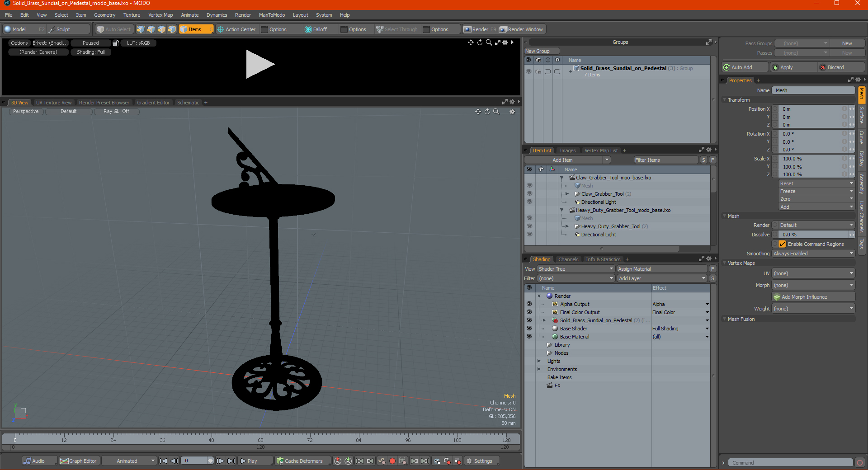This screenshot has width=868, height=470.
Task: Open the MaxToModo menu
Action: [x=272, y=15]
